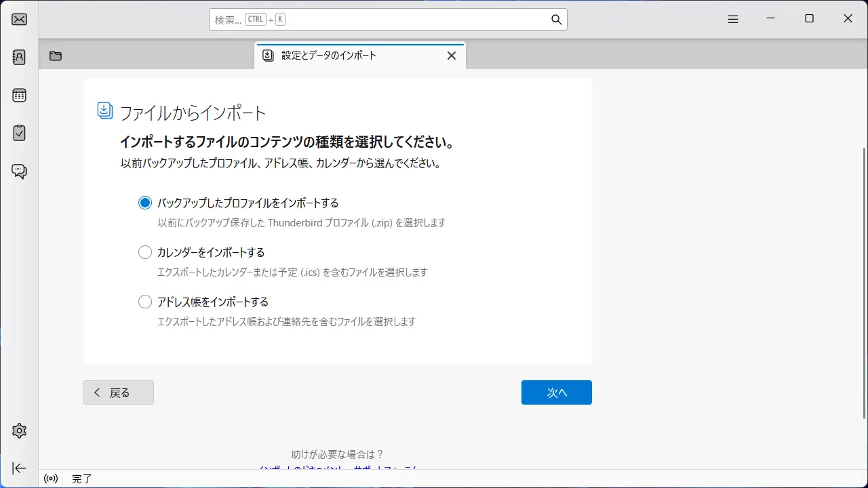Click the online status indicator icon

coord(51,479)
